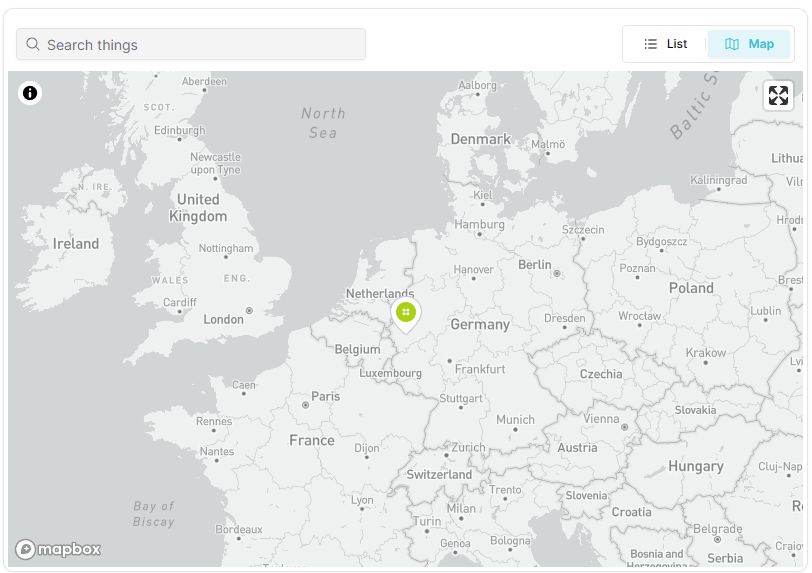Click the Hanover city label
The height and width of the screenshot is (573, 812).
pos(473,269)
